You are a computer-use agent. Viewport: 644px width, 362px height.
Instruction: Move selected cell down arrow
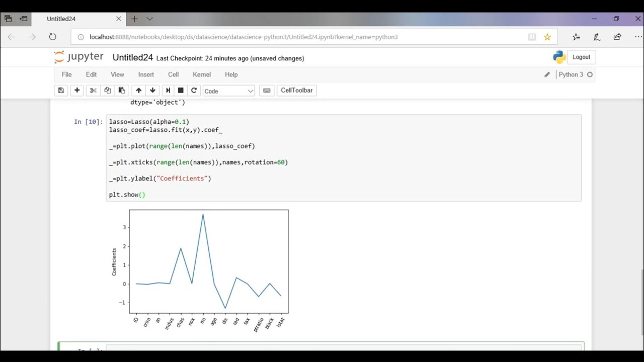[152, 90]
